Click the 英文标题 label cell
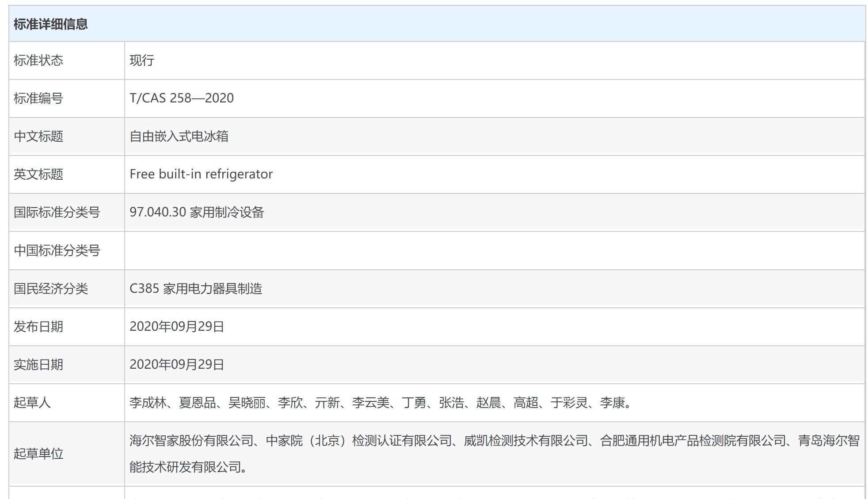This screenshot has height=499, width=868. 38,174
